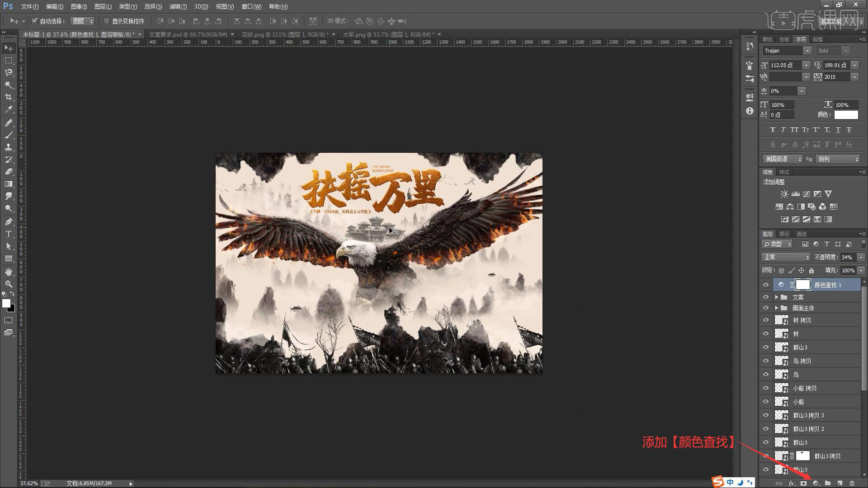Select the Horizontal Type tool
This screenshot has height=488, width=868.
pos(9,234)
